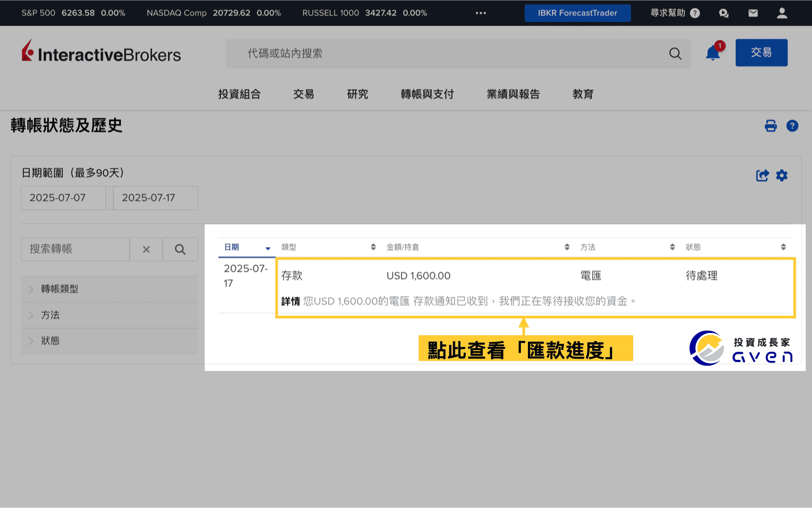Click the 電匯 method cell
This screenshot has height=508, width=812.
pos(591,275)
